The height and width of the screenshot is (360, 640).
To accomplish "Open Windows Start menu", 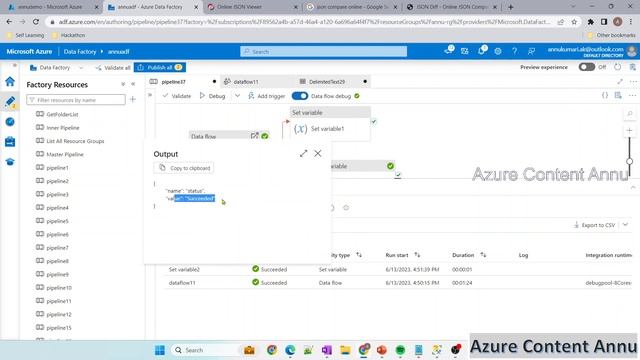I will [160, 350].
